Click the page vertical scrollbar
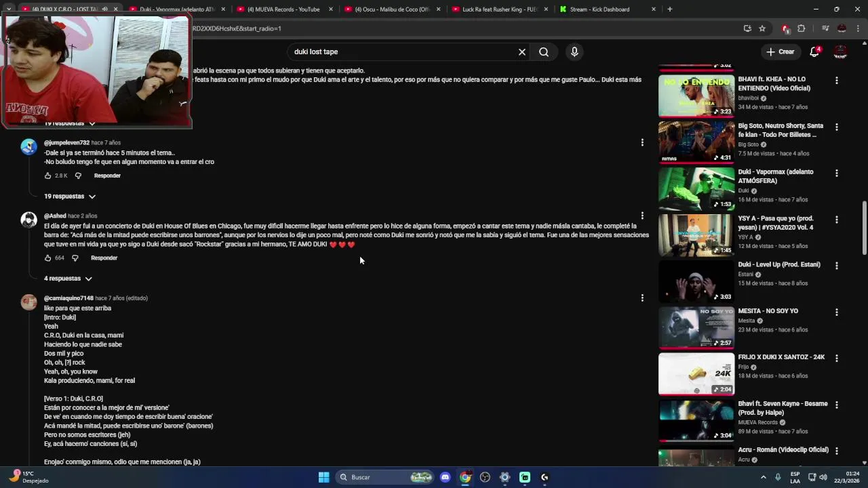Screen dimensions: 868x488 pyautogui.click(x=864, y=228)
